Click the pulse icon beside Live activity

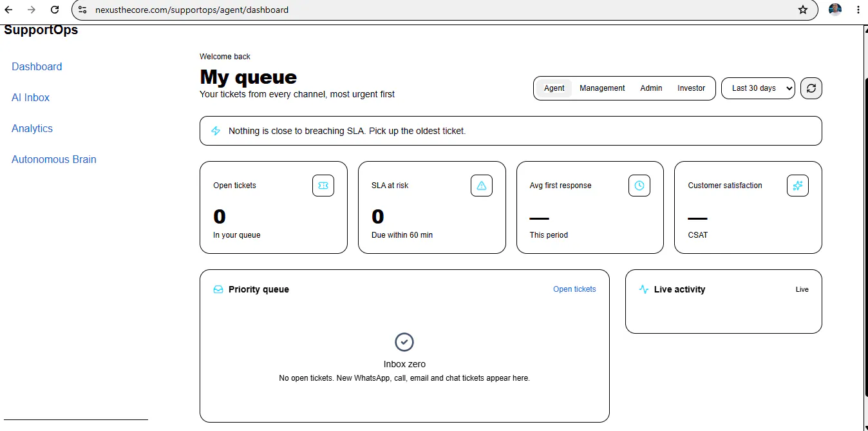(x=644, y=289)
